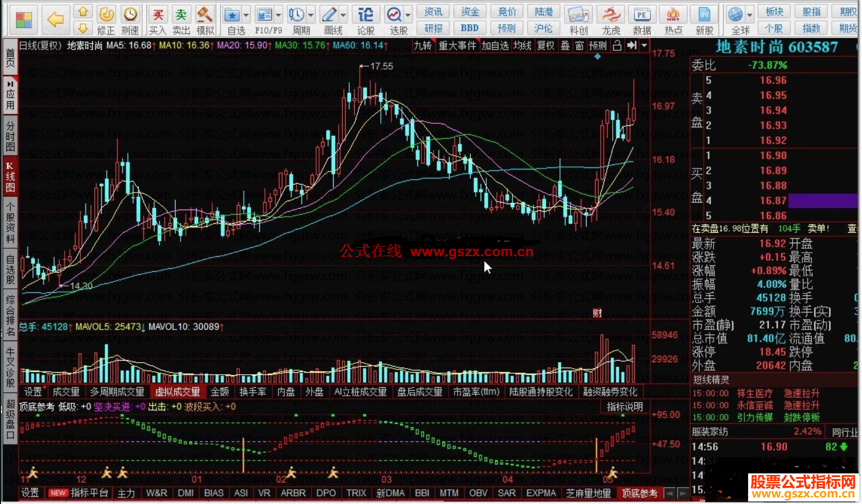Image resolution: width=862 pixels, height=504 pixels.
Task: Open the 测速 clock speed test
Action: coord(130,20)
